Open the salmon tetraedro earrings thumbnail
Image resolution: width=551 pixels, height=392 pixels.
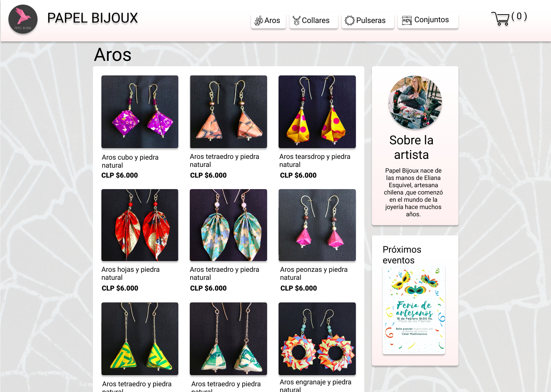pos(228,112)
